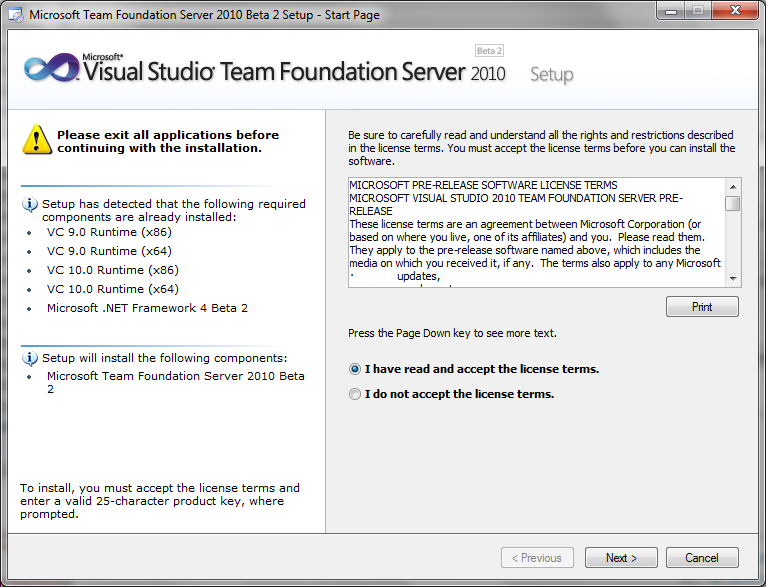Click the Previous button

point(537,558)
